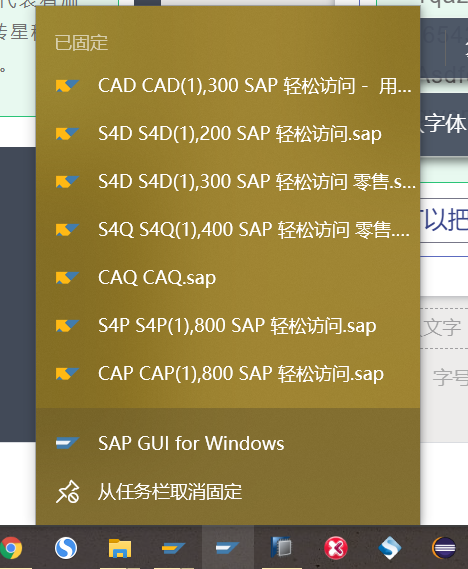
Task: Open the CAQ CAQ.sap pinned item
Action: tap(228, 278)
